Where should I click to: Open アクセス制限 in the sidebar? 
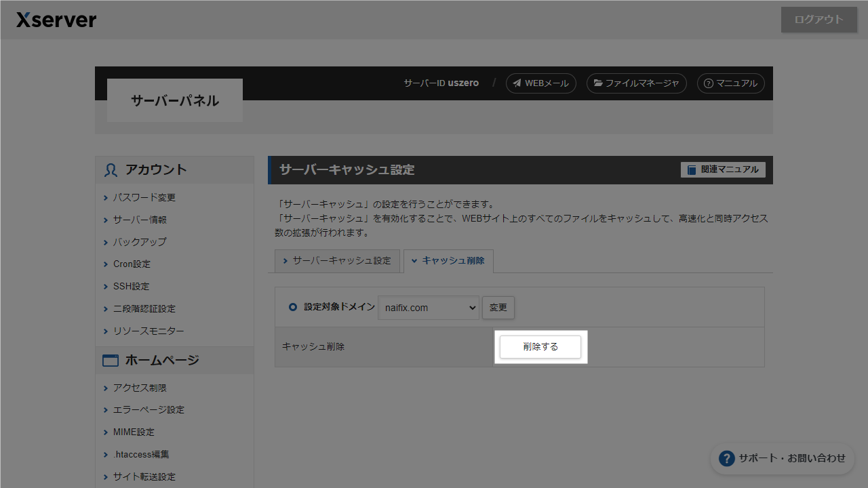point(140,388)
